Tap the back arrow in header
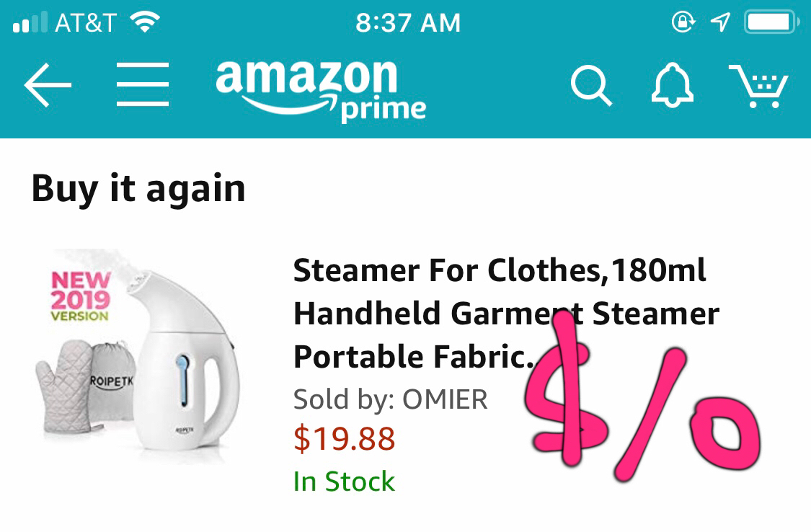811x532 pixels. tap(48, 86)
